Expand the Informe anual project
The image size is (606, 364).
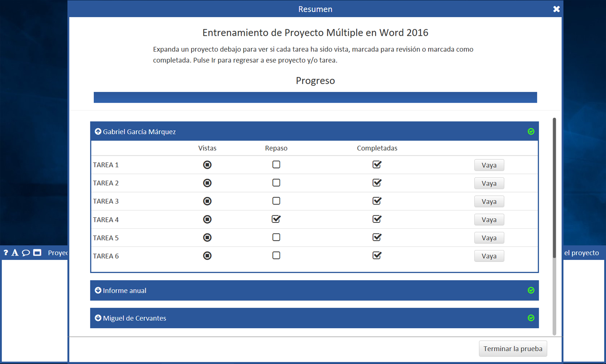point(98,290)
